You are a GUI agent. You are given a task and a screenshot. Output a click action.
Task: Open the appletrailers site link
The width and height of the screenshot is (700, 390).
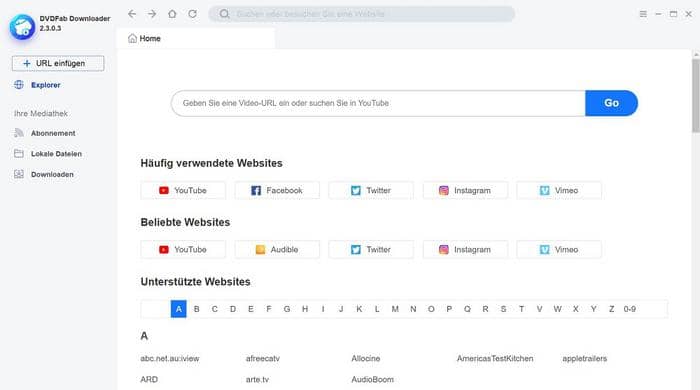click(x=584, y=358)
